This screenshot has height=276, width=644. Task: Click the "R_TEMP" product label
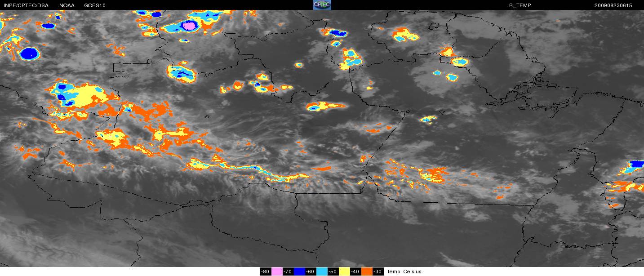click(x=520, y=5)
